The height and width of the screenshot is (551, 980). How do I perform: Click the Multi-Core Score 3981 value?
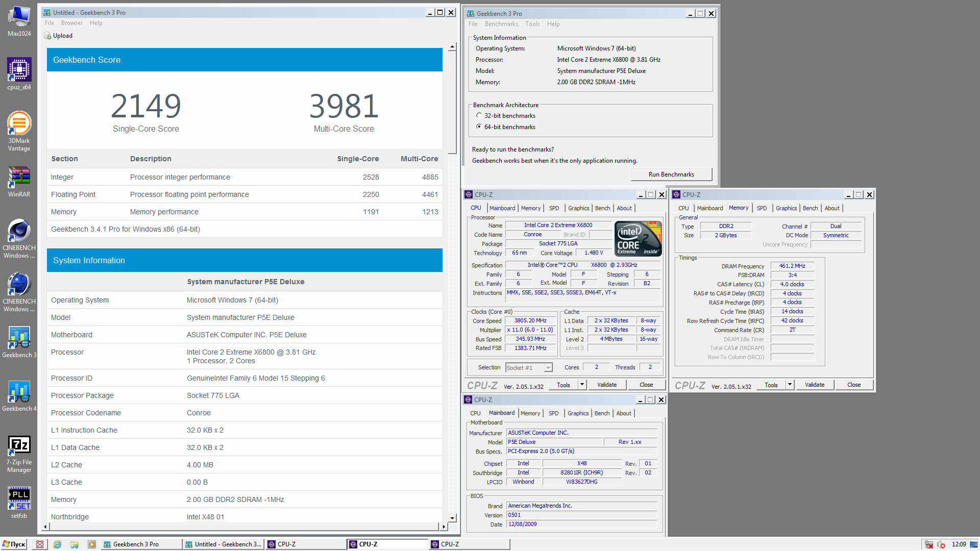(344, 106)
